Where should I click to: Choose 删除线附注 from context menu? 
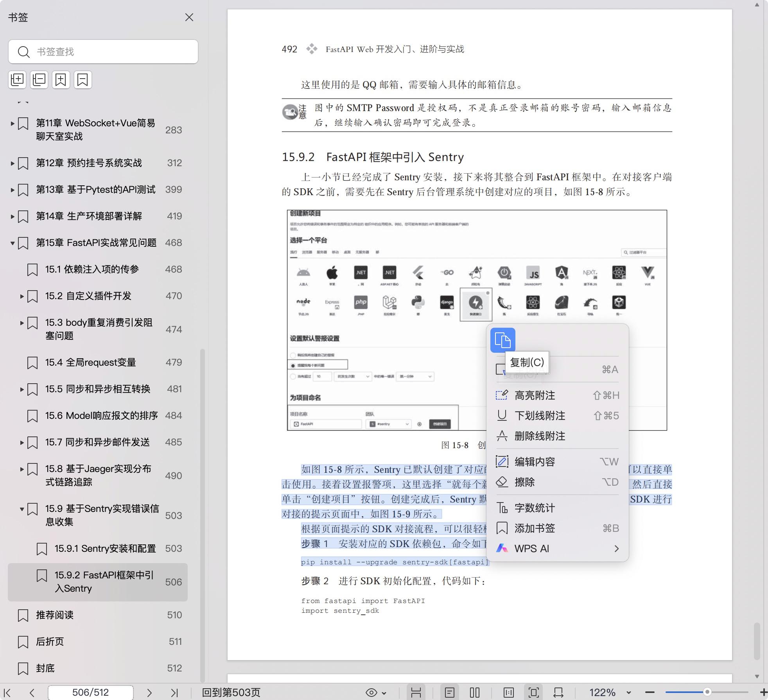(x=558, y=436)
